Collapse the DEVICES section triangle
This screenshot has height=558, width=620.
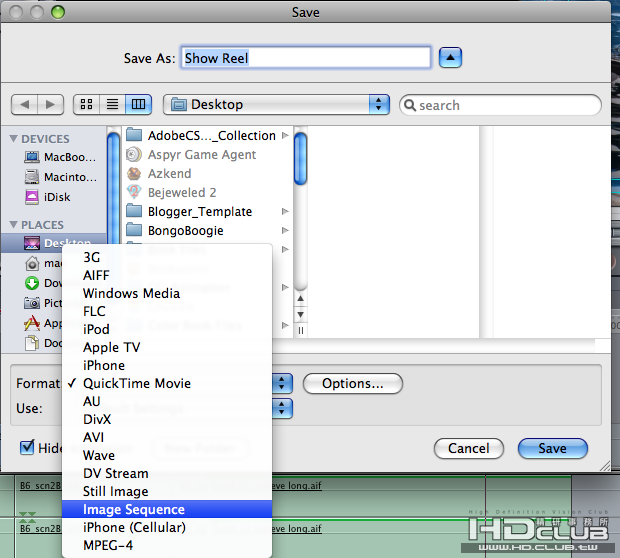pos(13,139)
